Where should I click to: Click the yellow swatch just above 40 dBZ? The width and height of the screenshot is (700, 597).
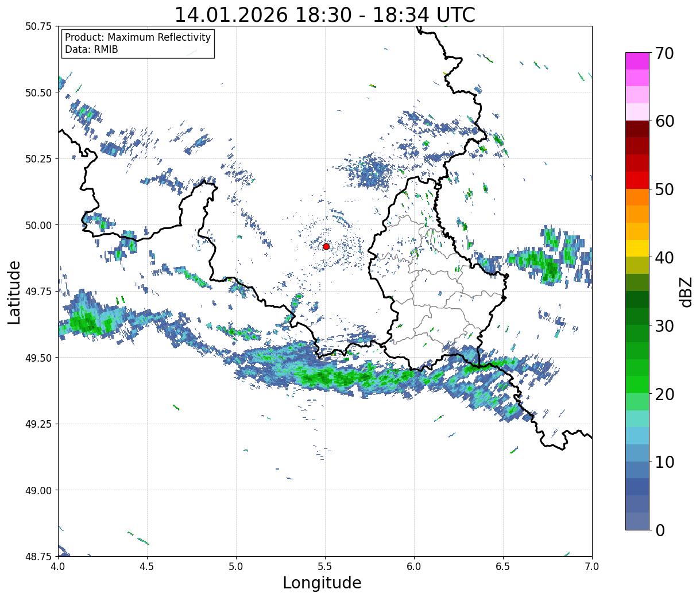coord(637,249)
